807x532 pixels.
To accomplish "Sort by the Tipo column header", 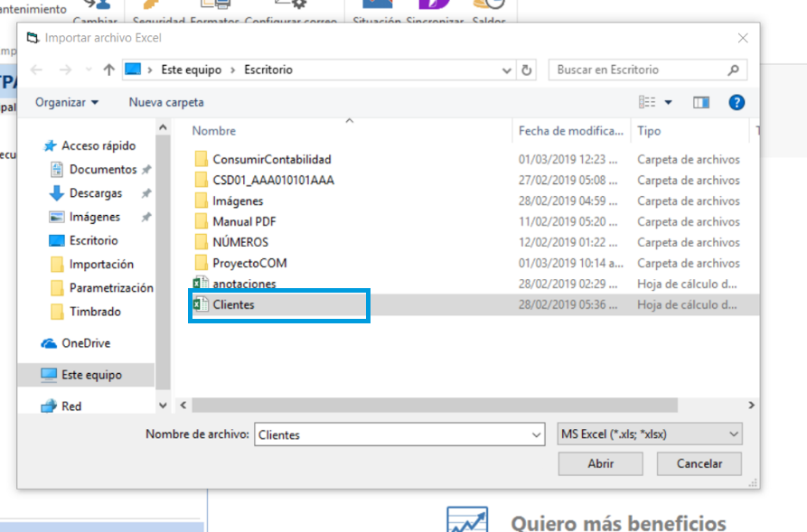I will (x=649, y=131).
